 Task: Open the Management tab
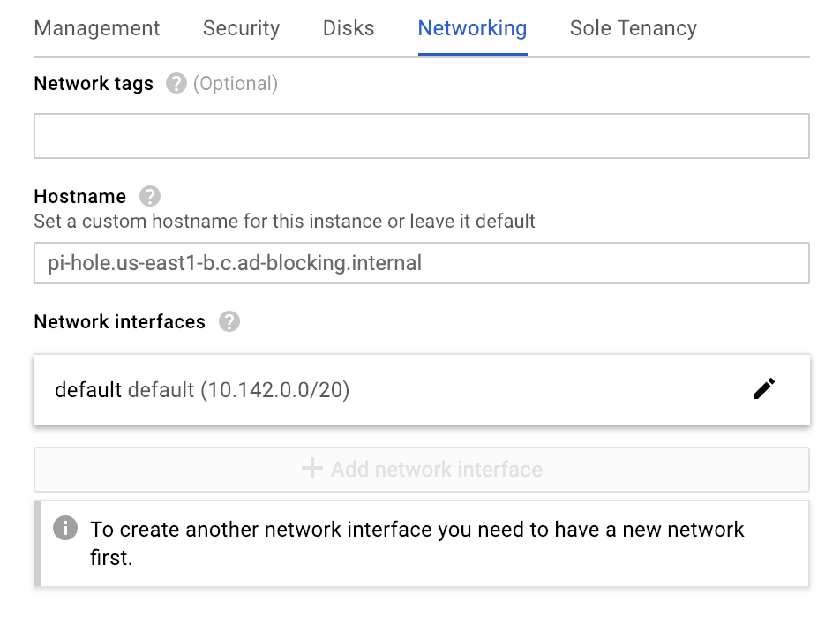click(97, 28)
